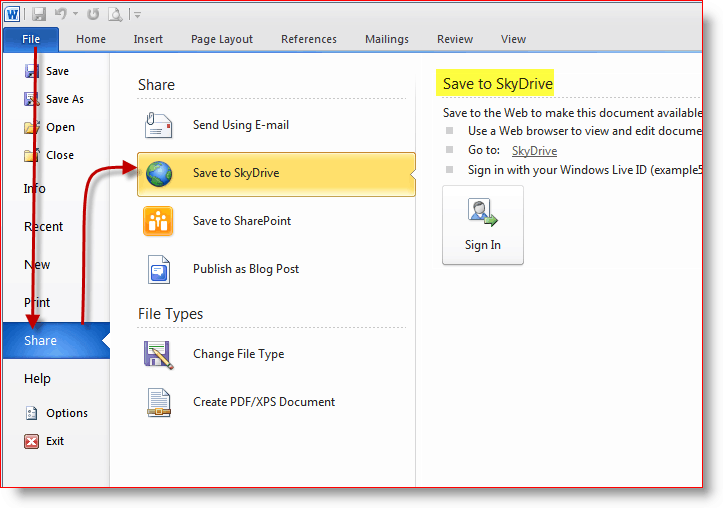Viewport: 723px width, 508px height.
Task: Click the Close folder icon in sidebar
Action: 32,155
